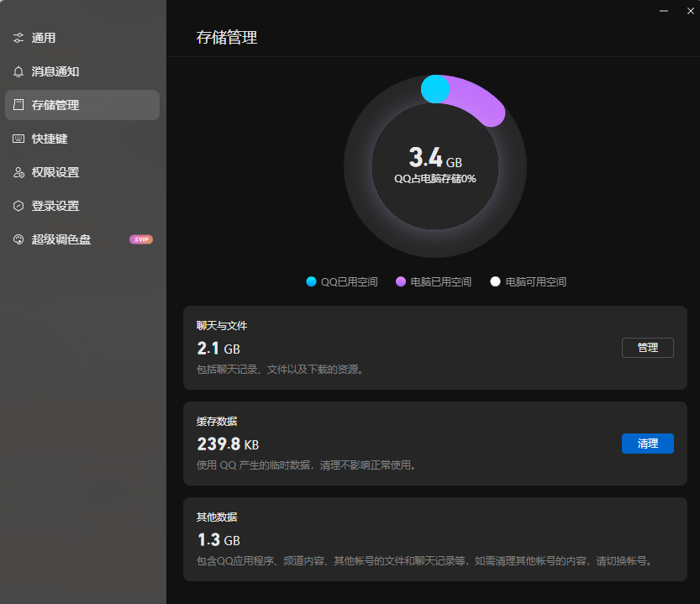Click the cyan QQ已用空间 legend dot

(x=311, y=281)
